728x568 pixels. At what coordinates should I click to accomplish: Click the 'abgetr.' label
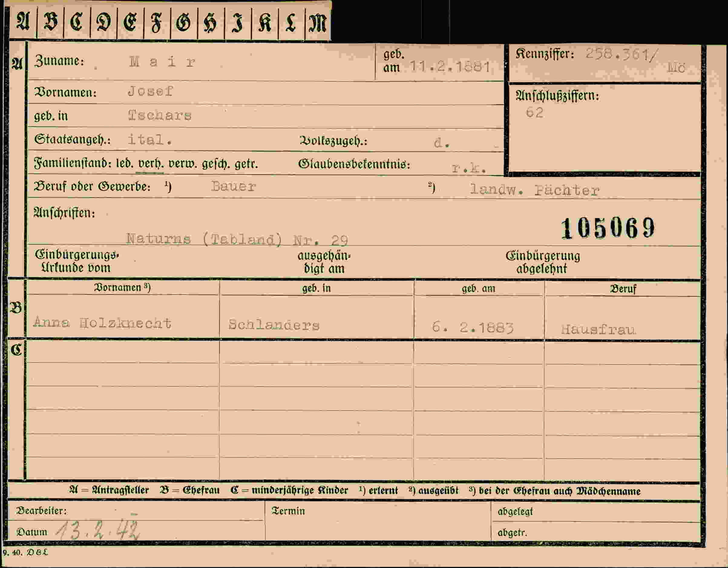[x=513, y=533]
